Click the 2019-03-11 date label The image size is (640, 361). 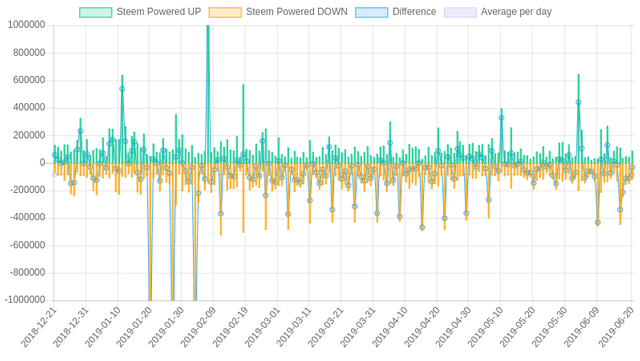[x=293, y=328]
